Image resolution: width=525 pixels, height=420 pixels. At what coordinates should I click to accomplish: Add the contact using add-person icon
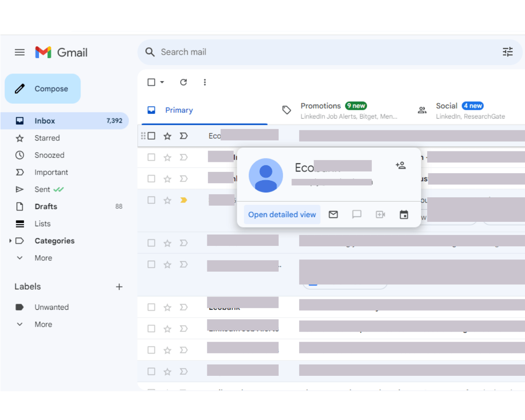point(401,165)
